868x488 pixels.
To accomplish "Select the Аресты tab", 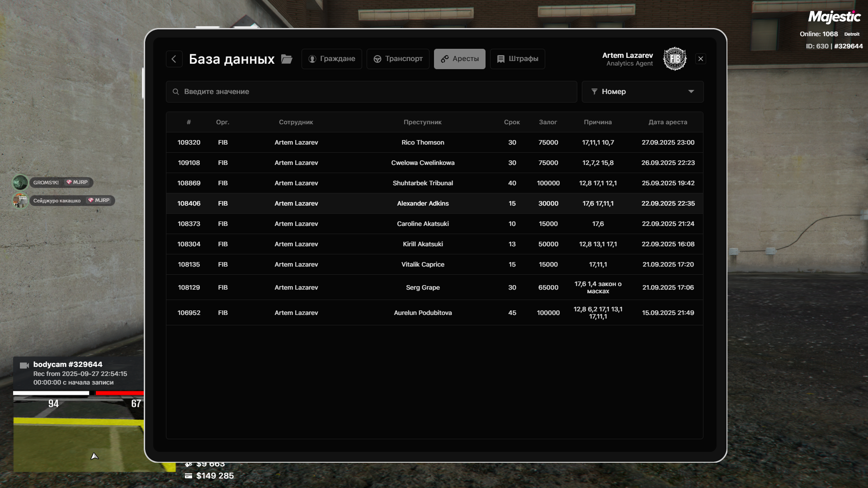I will (x=459, y=59).
